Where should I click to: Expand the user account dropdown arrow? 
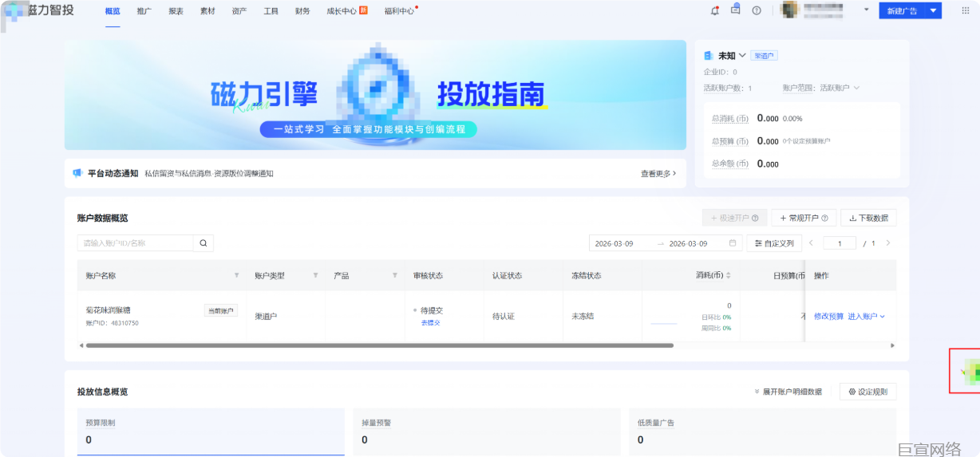point(867,10)
